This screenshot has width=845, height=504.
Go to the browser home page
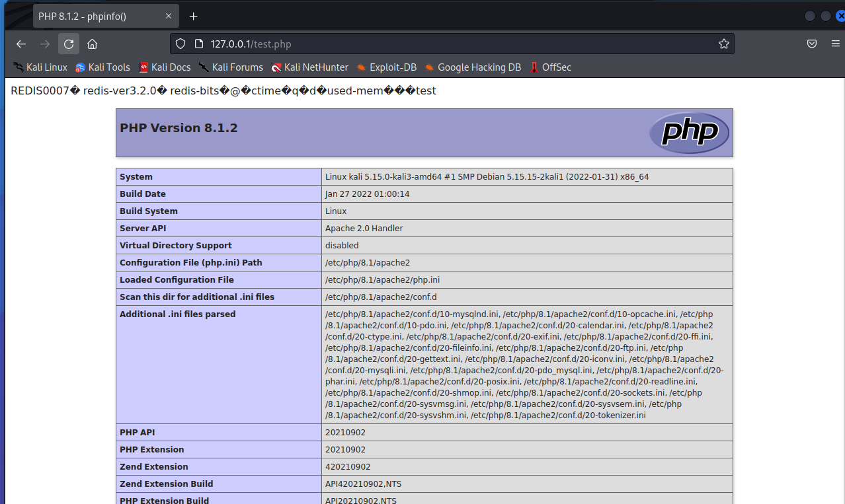pos(93,44)
